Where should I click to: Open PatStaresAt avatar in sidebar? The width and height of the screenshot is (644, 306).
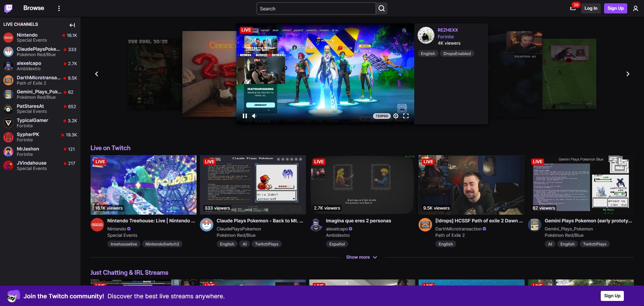8,108
